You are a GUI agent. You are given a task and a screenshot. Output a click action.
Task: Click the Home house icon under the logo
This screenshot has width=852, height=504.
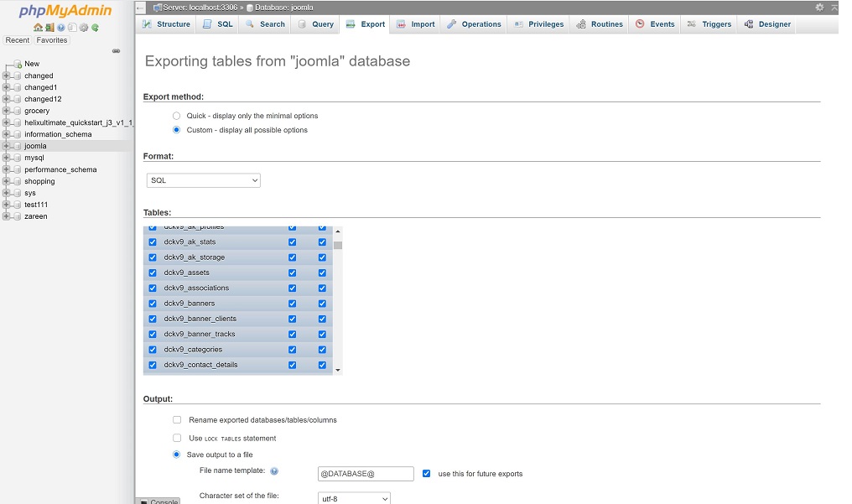coord(38,27)
